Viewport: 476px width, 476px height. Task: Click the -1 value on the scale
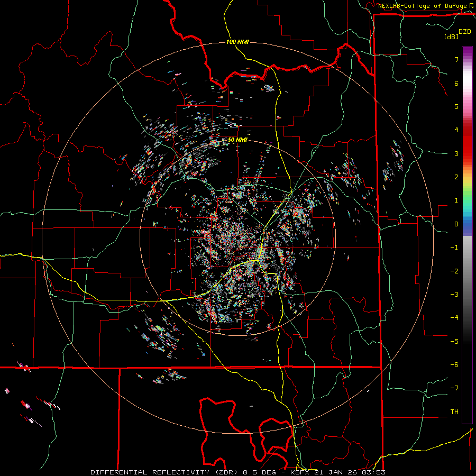[x=454, y=248]
